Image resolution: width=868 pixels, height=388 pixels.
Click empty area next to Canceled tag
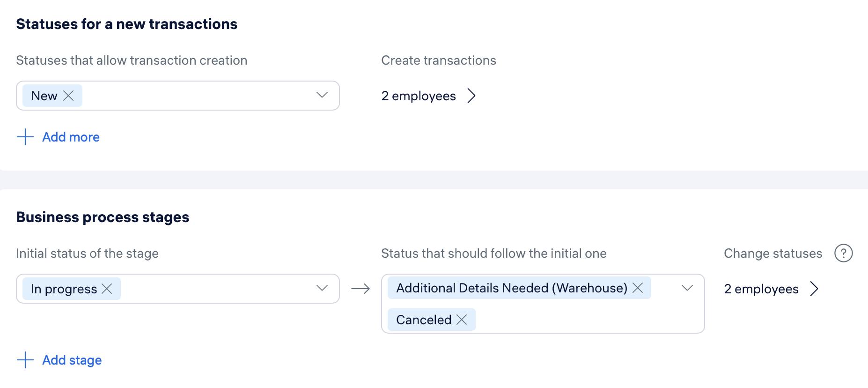pyautogui.click(x=585, y=320)
